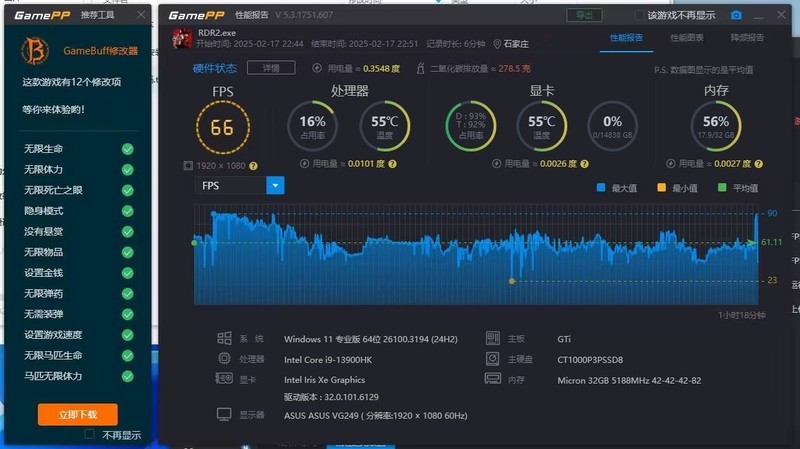The height and width of the screenshot is (449, 800).
Task: Click the motherboard icon in specs
Action: tap(493, 338)
